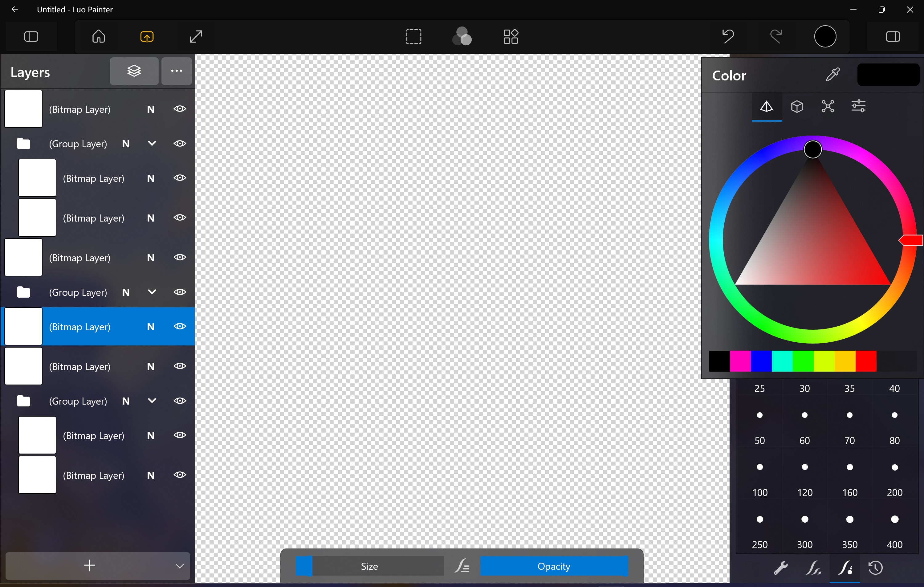Toggle visibility of the selected Bitmap Layer

(180, 327)
